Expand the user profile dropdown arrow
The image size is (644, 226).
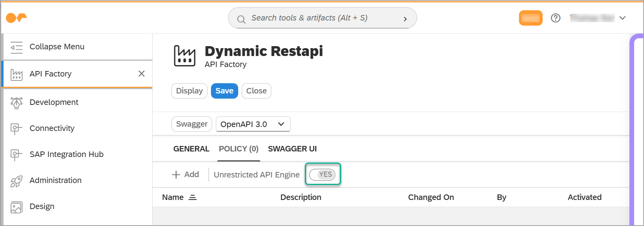click(x=623, y=18)
